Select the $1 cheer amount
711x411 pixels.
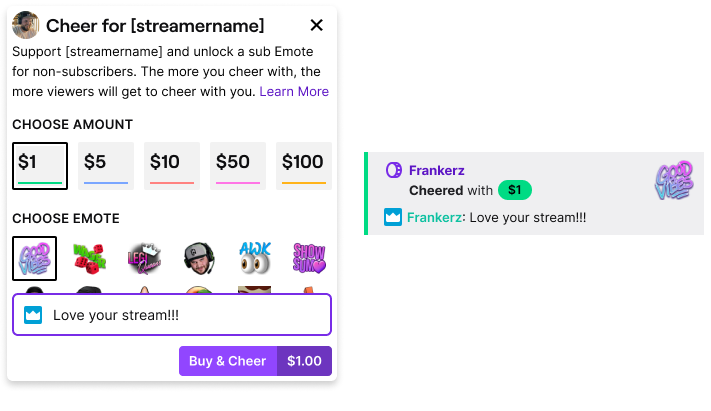pos(40,165)
